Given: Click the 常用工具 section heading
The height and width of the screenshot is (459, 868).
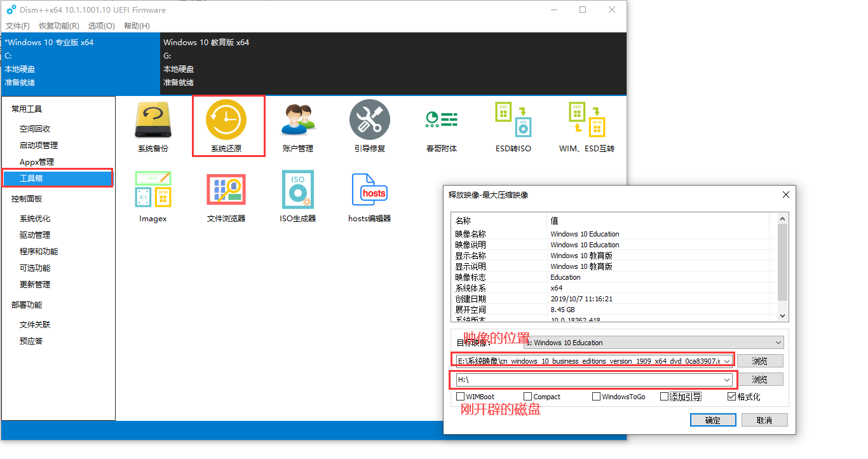Looking at the screenshot, I should (x=27, y=109).
